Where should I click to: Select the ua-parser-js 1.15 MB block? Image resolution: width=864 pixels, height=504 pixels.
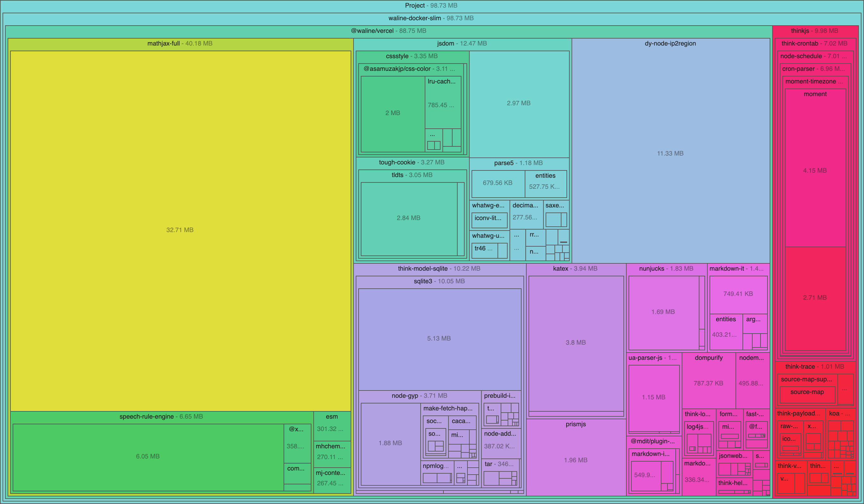(x=654, y=397)
